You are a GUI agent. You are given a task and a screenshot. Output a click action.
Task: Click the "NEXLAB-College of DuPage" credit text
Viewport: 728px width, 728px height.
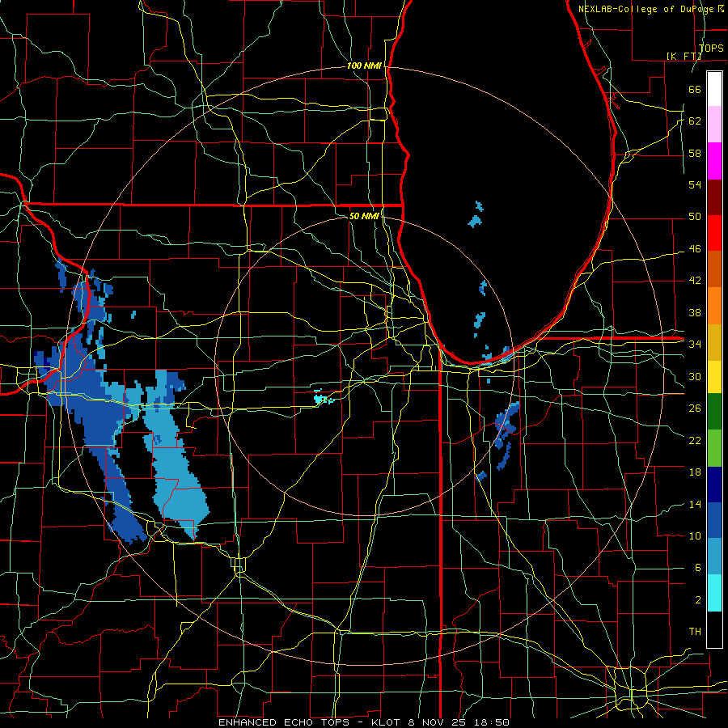tap(647, 9)
